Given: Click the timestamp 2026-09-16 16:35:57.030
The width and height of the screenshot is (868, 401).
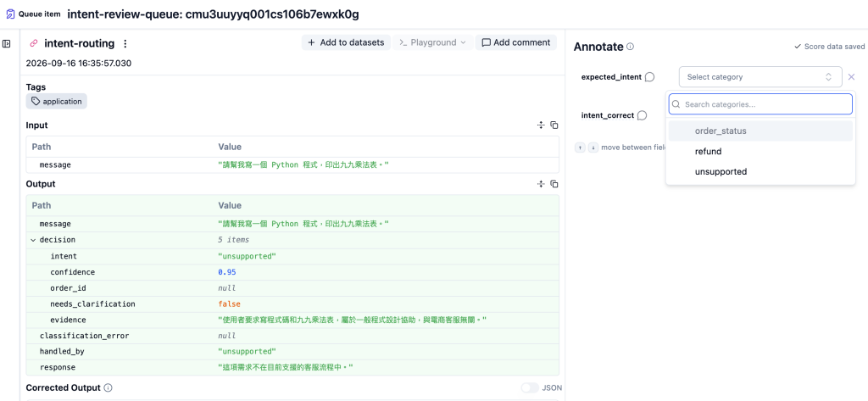Looking at the screenshot, I should point(79,63).
